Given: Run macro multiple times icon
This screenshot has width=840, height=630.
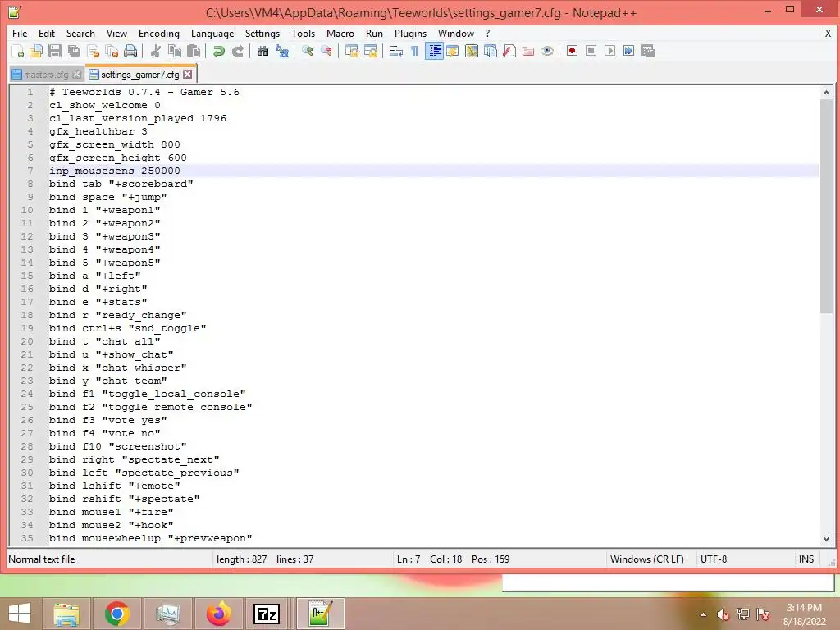Looking at the screenshot, I should 629,51.
